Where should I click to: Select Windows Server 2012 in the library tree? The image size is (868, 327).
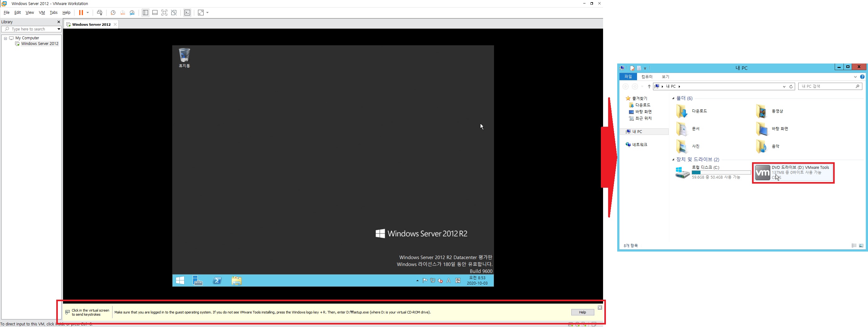(x=40, y=43)
